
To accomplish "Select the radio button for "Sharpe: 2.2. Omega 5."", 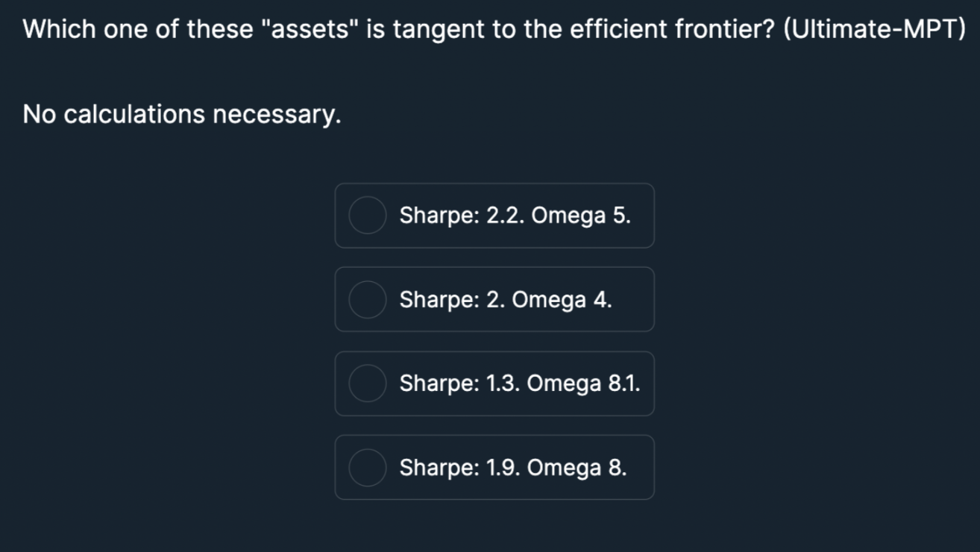I will (367, 216).
